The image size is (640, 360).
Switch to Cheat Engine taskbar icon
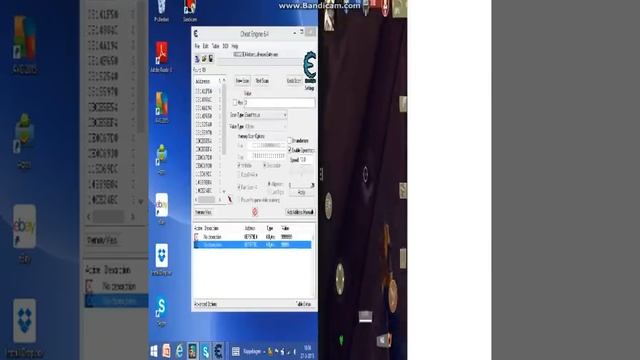point(218,351)
